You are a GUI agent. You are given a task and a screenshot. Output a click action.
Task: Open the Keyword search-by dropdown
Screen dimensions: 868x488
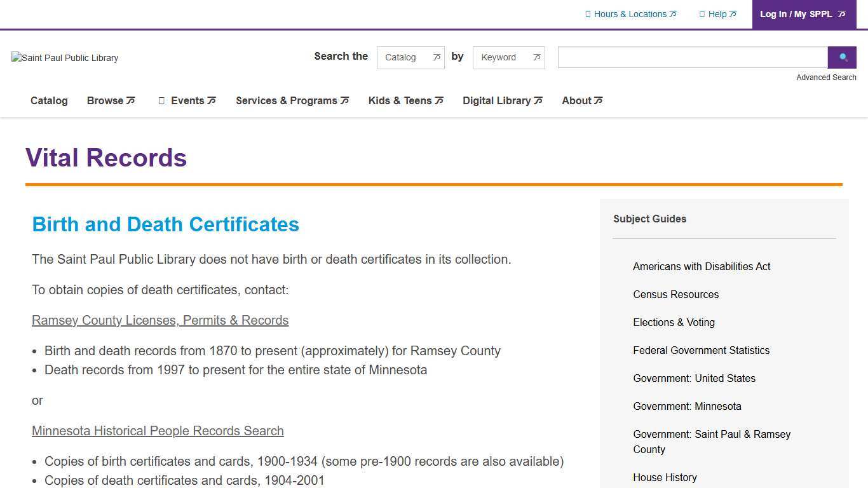coord(508,57)
